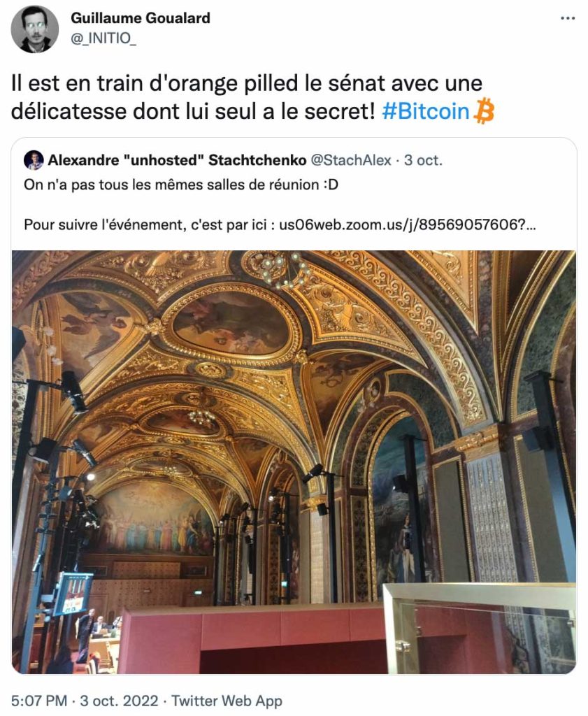Image resolution: width=588 pixels, height=716 pixels.
Task: Click "Pour suivre l'événement" text line
Action: coord(280,224)
